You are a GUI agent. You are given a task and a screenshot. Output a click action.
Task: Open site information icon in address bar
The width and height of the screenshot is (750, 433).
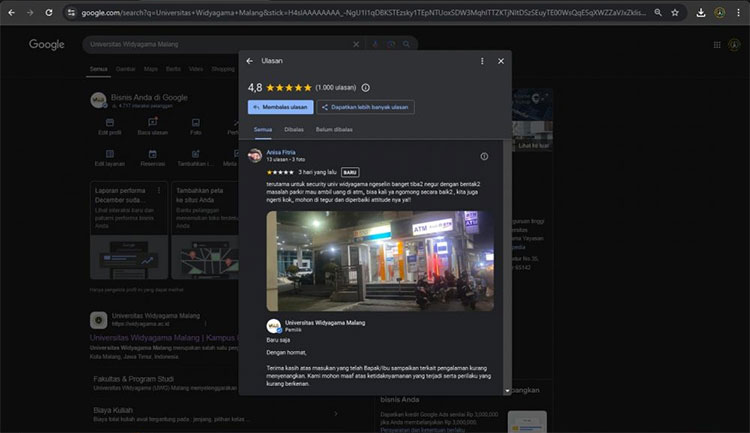click(71, 13)
